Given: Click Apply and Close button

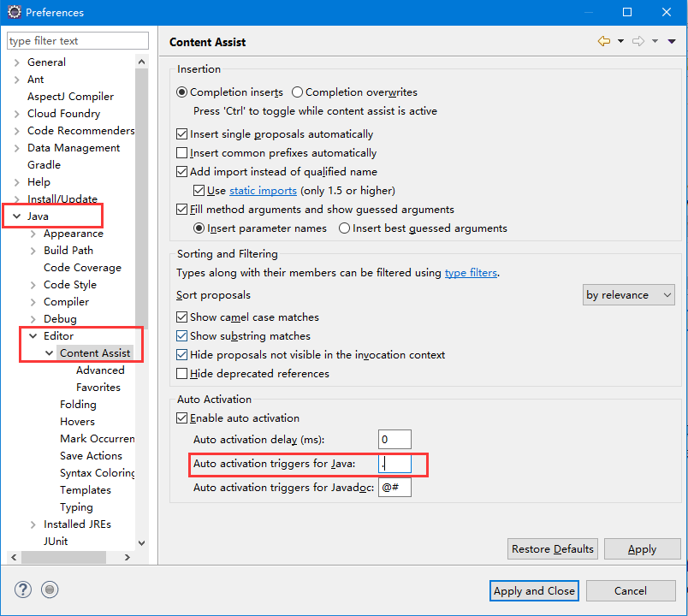Looking at the screenshot, I should click(x=534, y=590).
